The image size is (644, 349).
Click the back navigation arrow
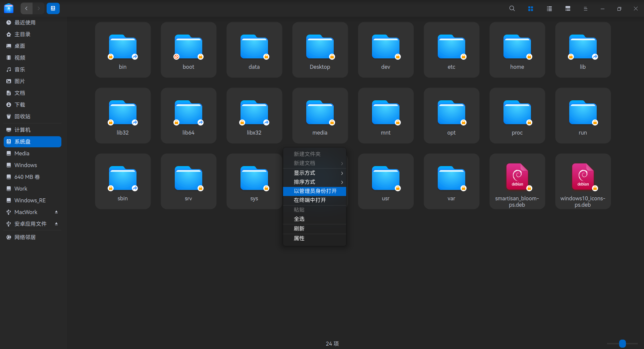26,8
